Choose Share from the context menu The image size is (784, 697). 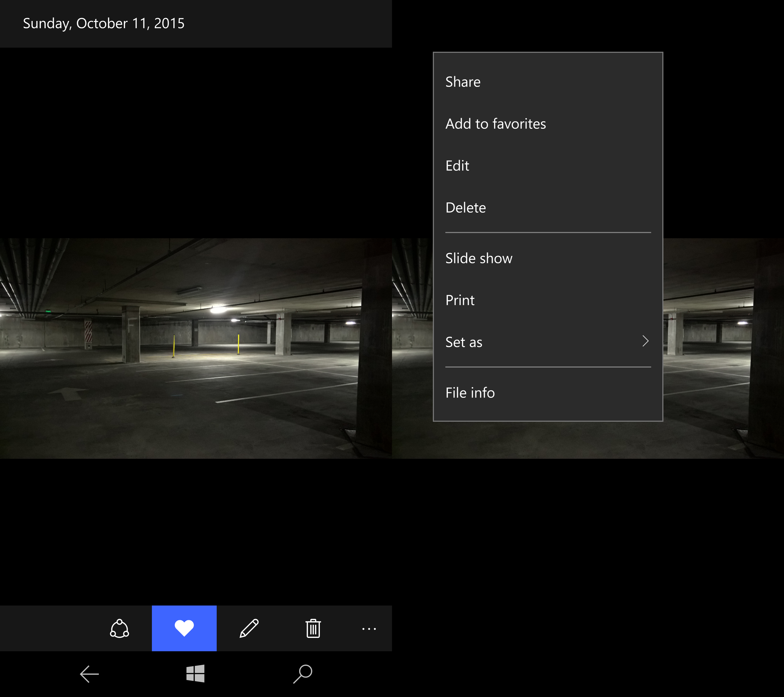pyautogui.click(x=548, y=82)
